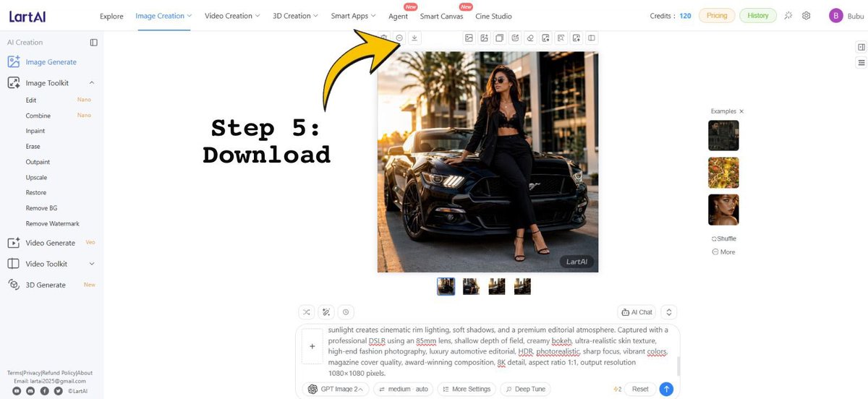Open the GPT Image 2 model selector
Screen dimensions: 868x399
[x=336, y=389]
